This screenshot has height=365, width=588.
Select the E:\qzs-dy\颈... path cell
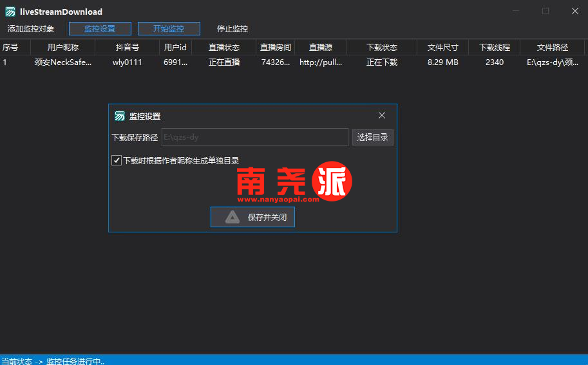point(553,62)
